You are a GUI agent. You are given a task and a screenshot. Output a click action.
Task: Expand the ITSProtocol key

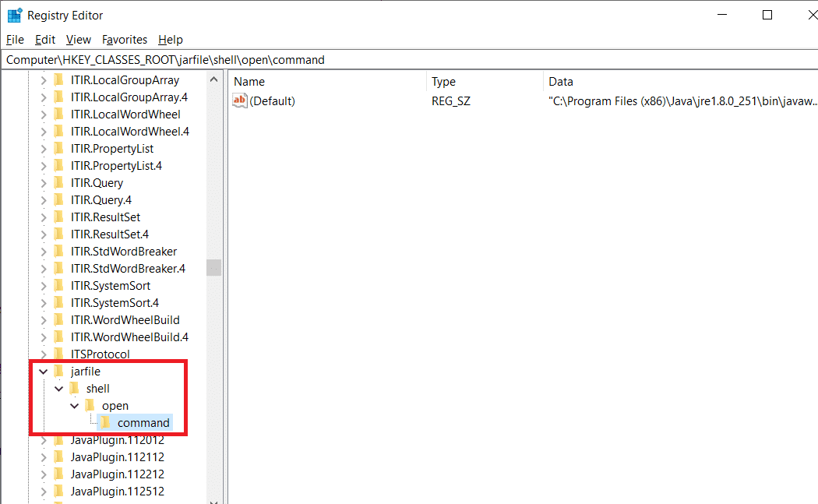(43, 354)
